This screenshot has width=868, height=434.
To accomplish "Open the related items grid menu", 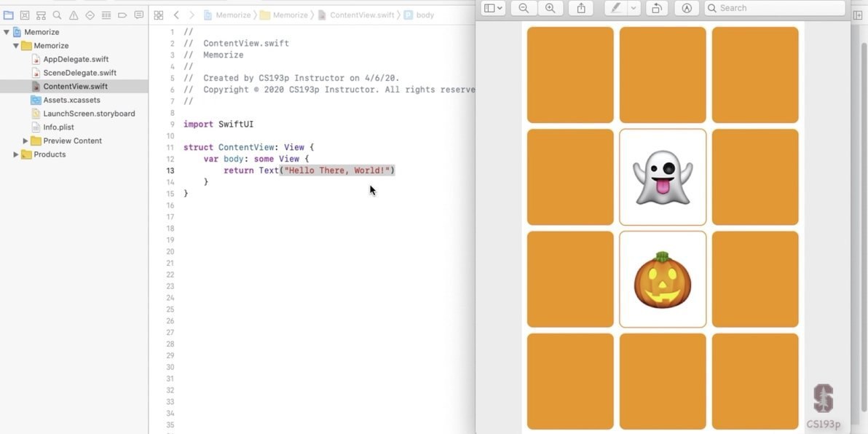I will (158, 15).
